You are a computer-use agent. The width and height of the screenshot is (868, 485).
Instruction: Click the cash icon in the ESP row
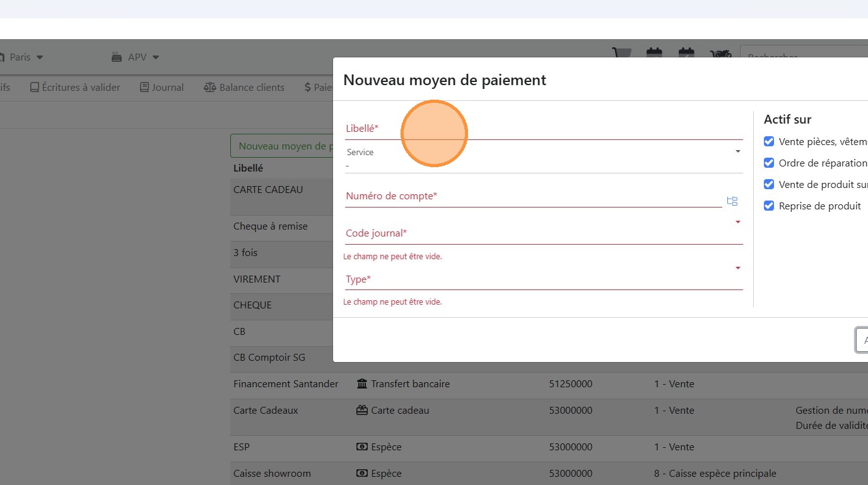(362, 447)
